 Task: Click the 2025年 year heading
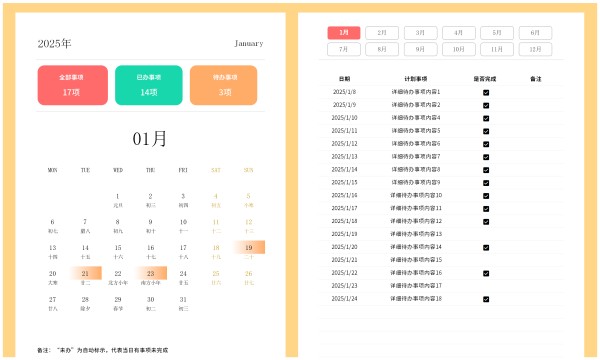pyautogui.click(x=54, y=44)
